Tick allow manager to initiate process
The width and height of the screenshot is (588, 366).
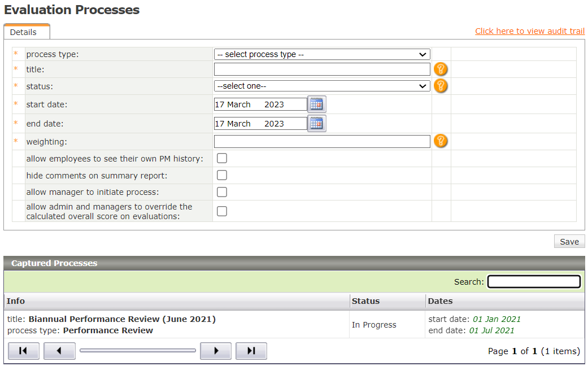pos(222,192)
